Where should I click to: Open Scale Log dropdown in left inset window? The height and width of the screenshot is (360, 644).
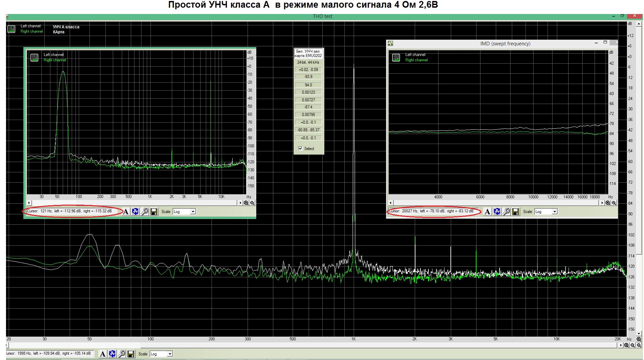pos(193,212)
